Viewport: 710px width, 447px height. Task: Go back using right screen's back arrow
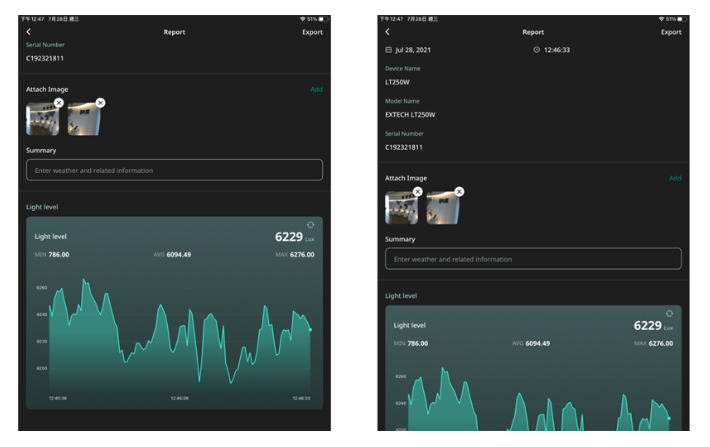tap(387, 32)
